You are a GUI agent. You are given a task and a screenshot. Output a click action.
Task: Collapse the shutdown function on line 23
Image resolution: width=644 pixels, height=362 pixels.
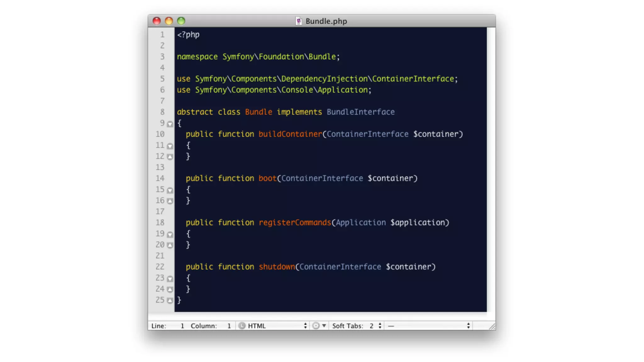(170, 279)
